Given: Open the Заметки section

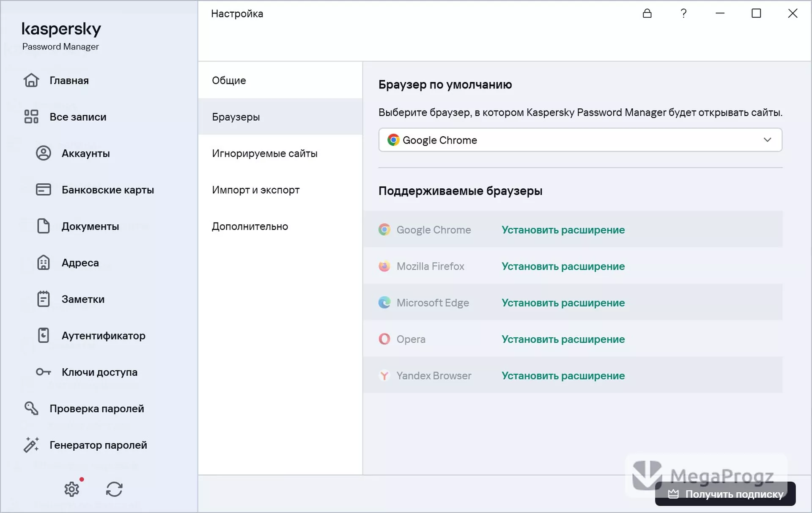Looking at the screenshot, I should 83,299.
